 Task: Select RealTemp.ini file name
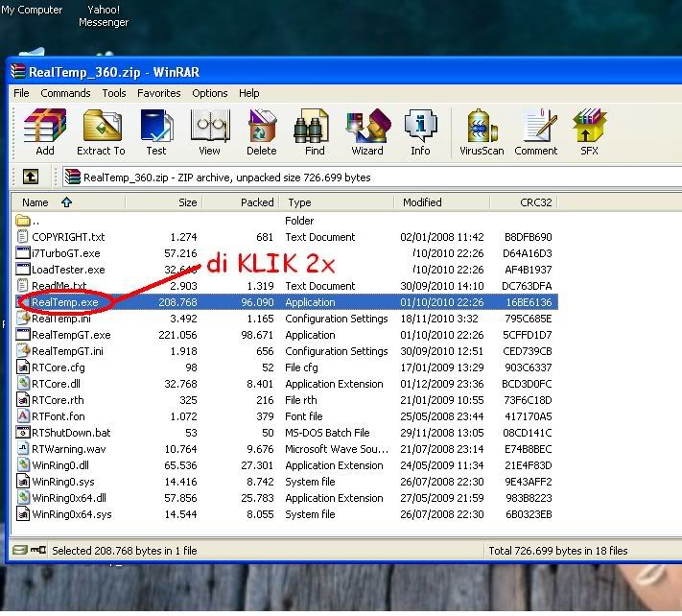pyautogui.click(x=61, y=319)
